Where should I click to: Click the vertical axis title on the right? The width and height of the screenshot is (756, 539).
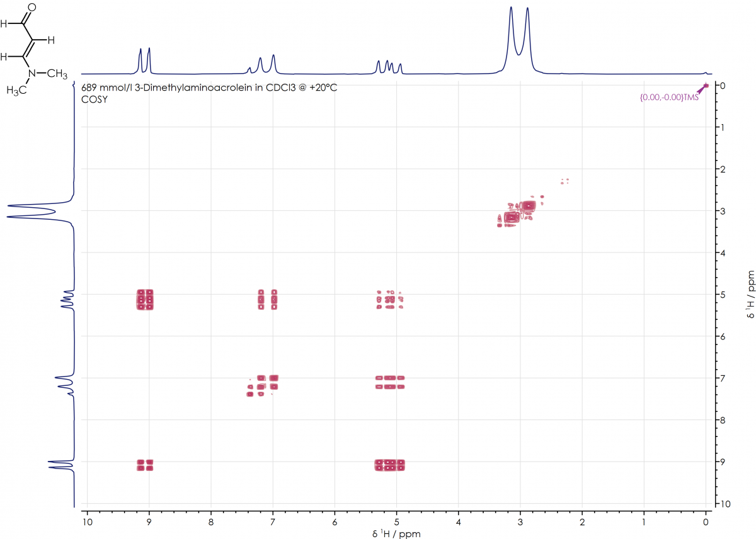point(749,295)
